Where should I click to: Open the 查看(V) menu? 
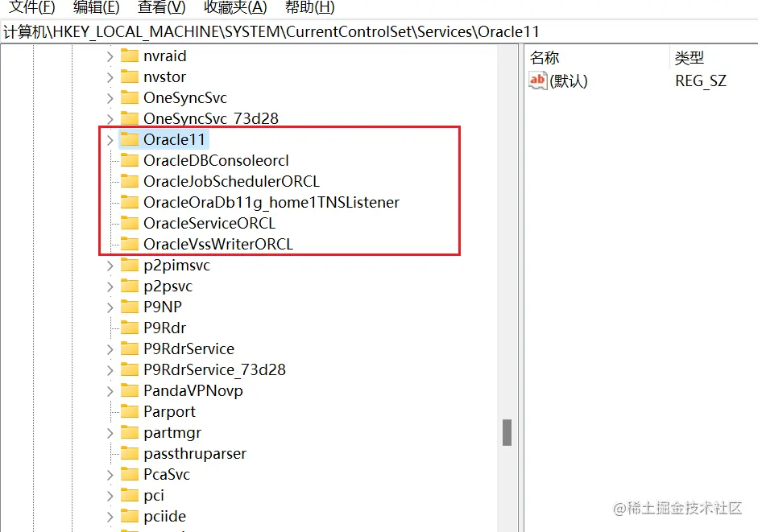[161, 7]
